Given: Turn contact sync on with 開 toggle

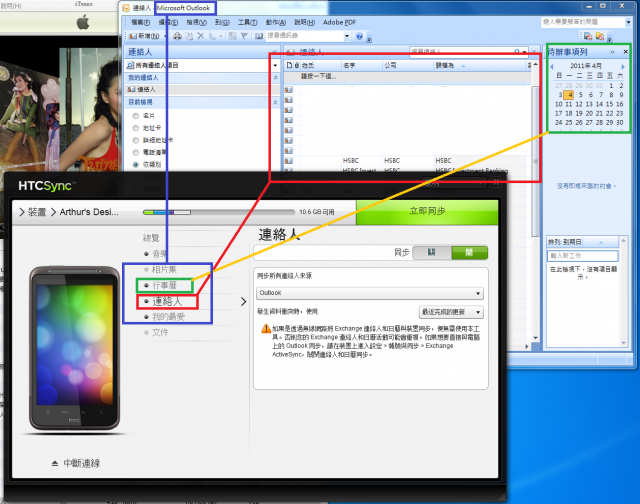Looking at the screenshot, I should (x=469, y=253).
